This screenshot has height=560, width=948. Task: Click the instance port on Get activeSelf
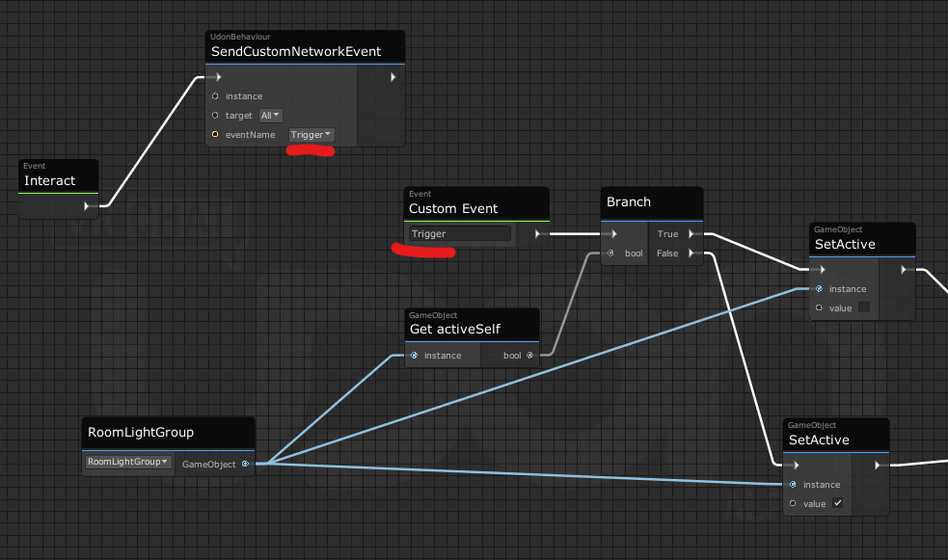point(415,356)
